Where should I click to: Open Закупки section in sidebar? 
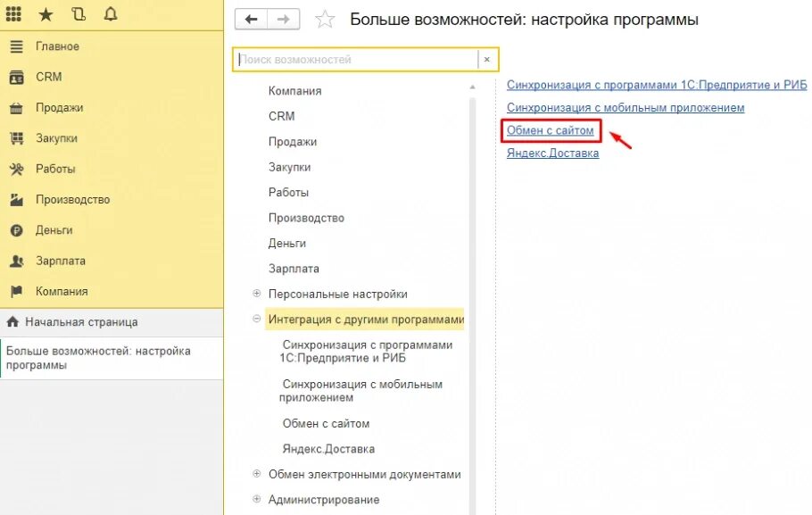[56, 138]
